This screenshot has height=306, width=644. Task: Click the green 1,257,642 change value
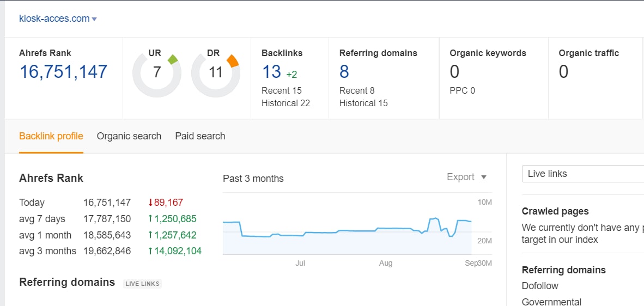[x=172, y=235]
